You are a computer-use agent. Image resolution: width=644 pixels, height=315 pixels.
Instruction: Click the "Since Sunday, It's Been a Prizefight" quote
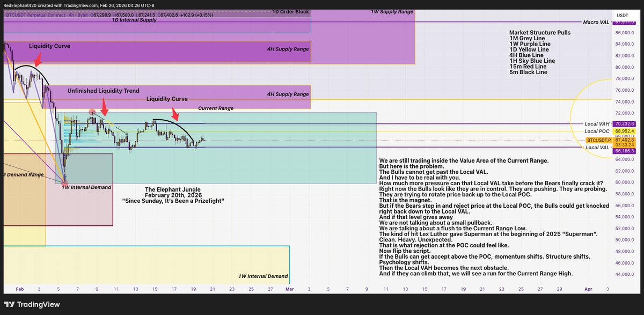[174, 201]
